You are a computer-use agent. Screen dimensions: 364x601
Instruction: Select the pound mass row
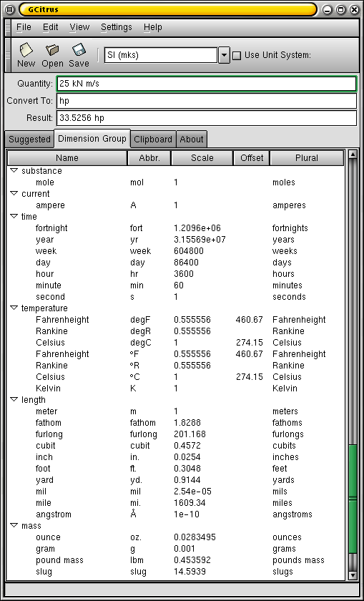click(175, 560)
